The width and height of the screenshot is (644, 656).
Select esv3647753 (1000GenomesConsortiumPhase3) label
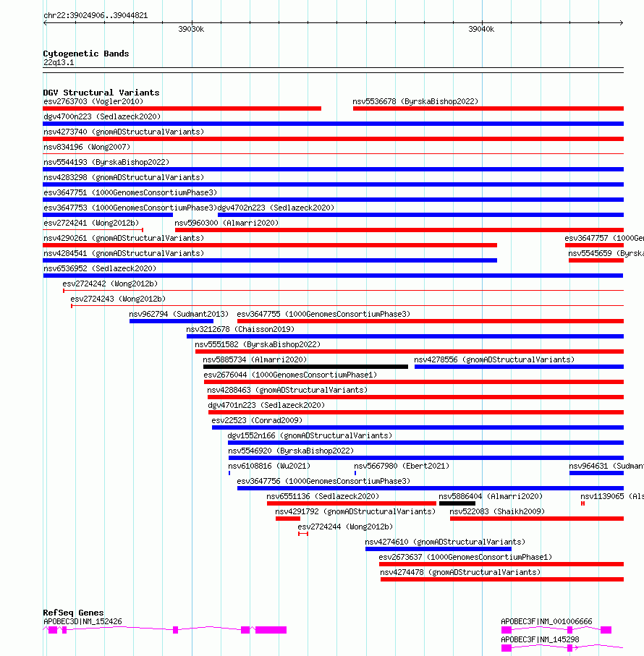click(130, 208)
